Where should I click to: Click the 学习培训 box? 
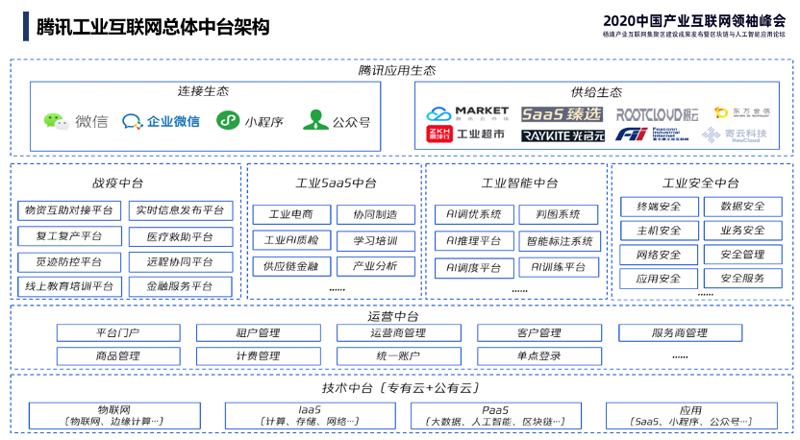[376, 241]
